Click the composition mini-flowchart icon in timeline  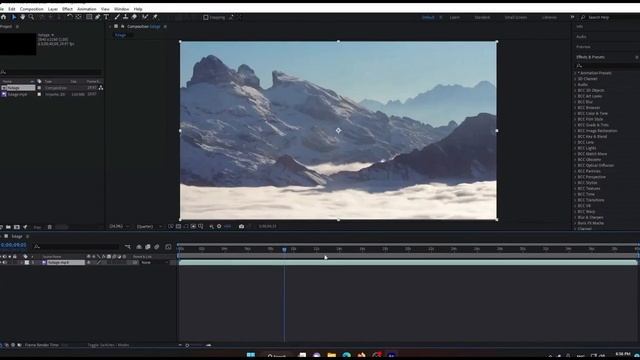click(x=128, y=247)
